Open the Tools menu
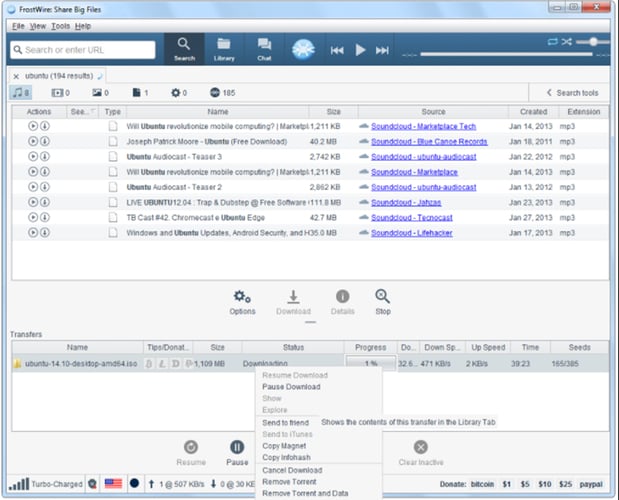 pyautogui.click(x=61, y=25)
